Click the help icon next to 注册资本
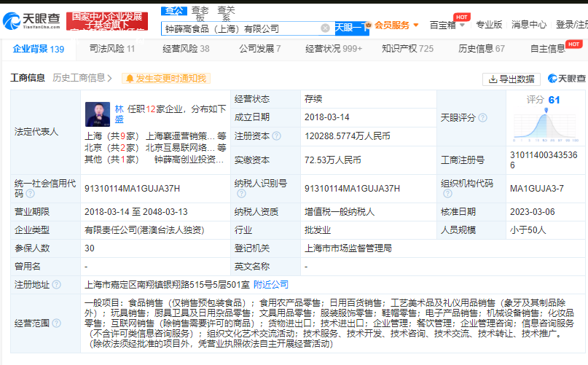 277,136
